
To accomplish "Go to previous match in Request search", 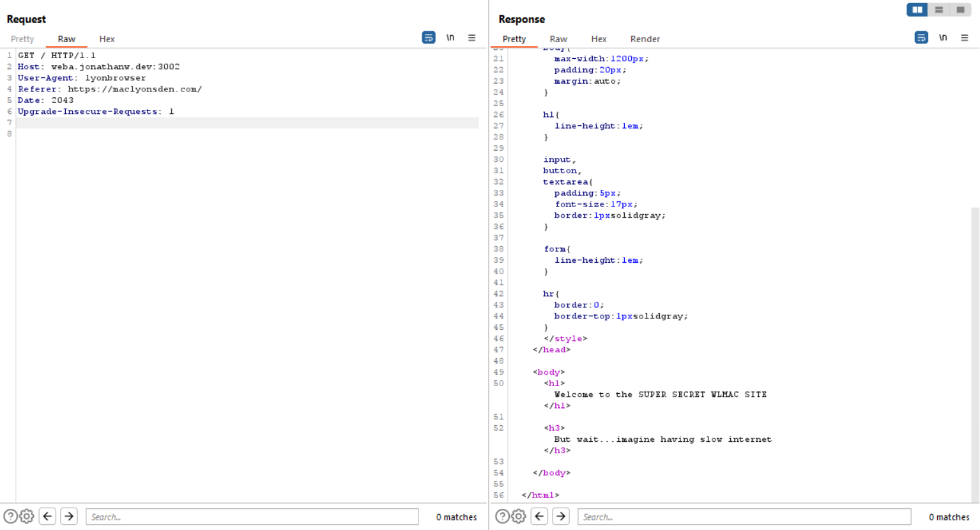I will [47, 517].
